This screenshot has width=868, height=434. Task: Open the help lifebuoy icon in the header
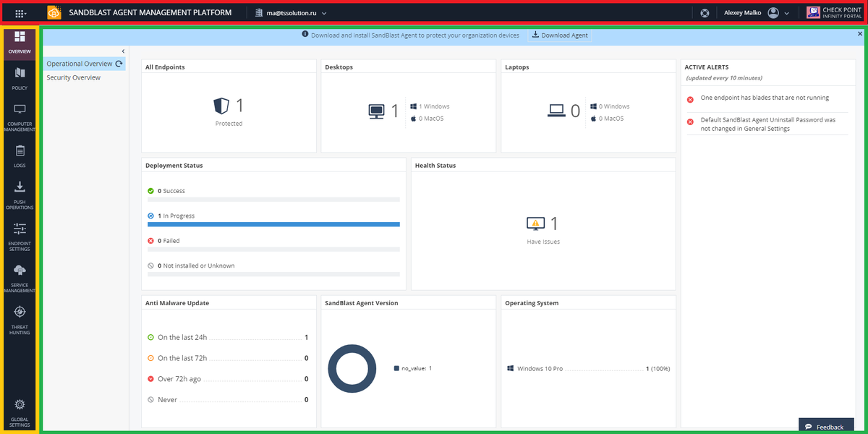point(705,13)
